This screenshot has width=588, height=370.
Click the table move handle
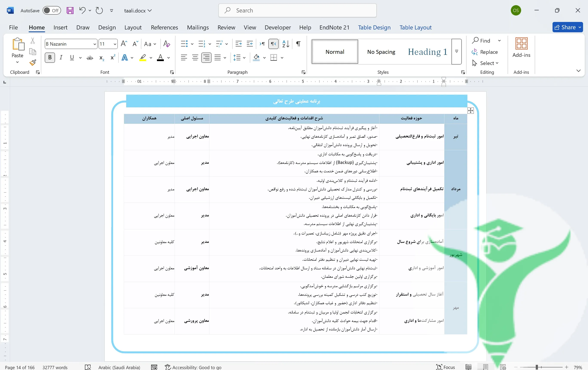471,111
